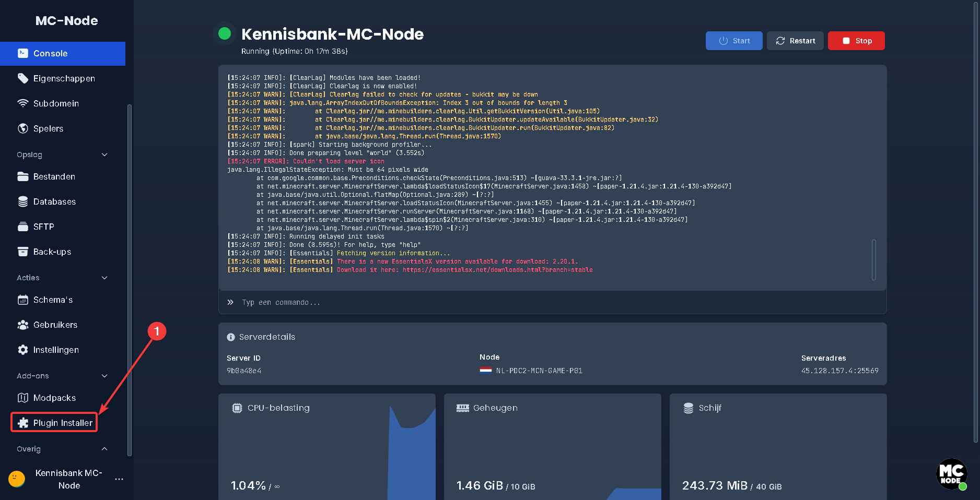Click the Geheugen memory icon
The height and width of the screenshot is (500, 980).
click(x=463, y=408)
